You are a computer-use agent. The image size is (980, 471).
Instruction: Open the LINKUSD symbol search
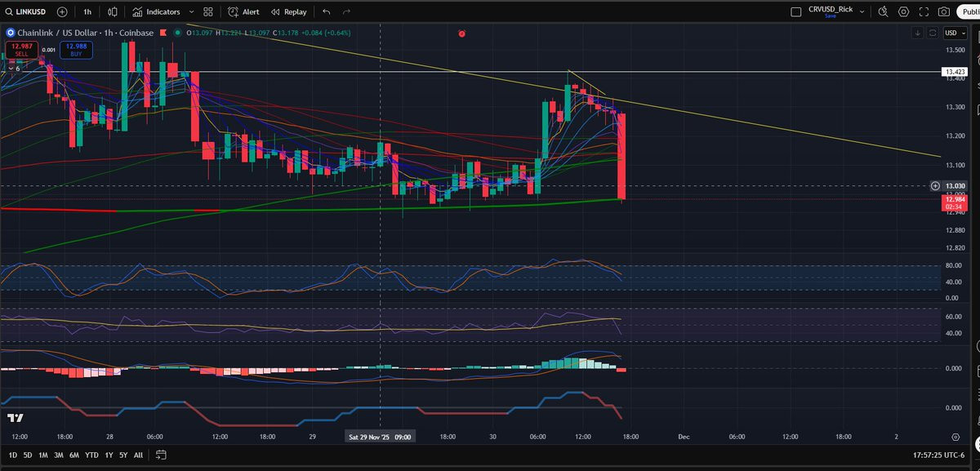tap(24, 12)
